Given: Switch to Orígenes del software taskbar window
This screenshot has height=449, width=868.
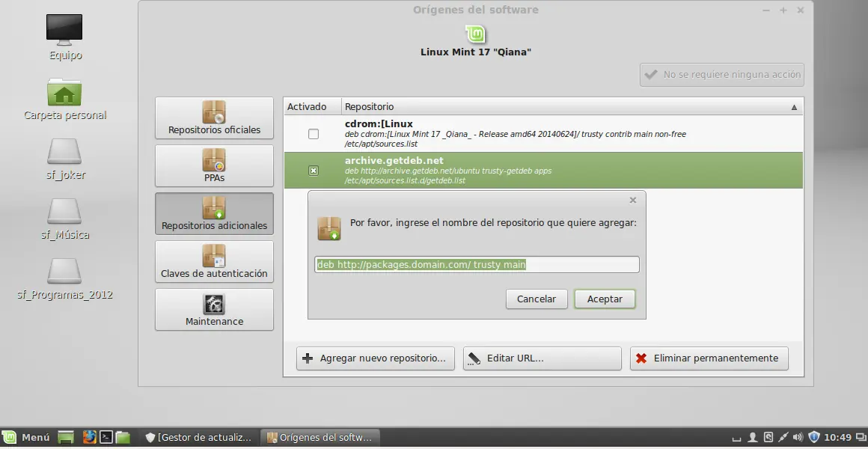Looking at the screenshot, I should (320, 437).
